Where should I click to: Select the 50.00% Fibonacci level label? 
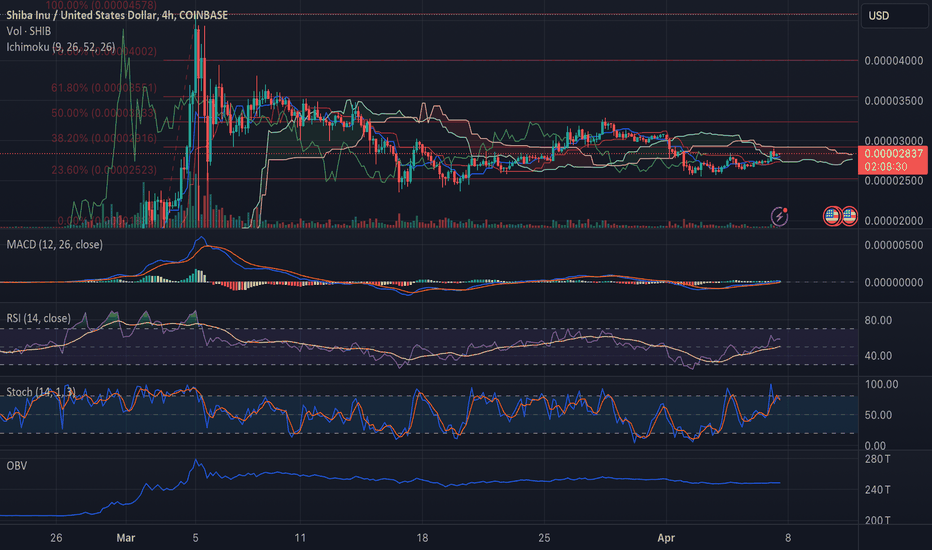coord(103,113)
